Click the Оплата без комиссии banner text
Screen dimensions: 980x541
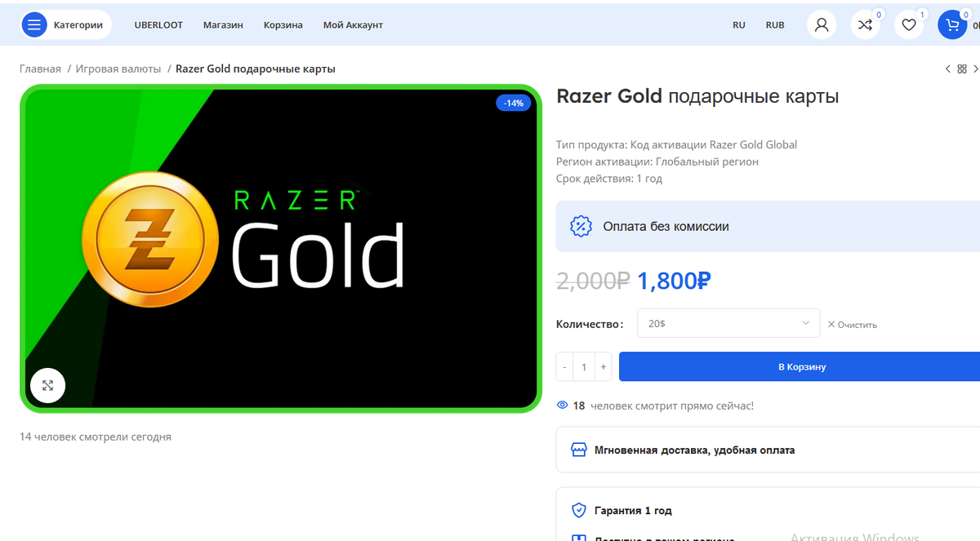coord(666,226)
